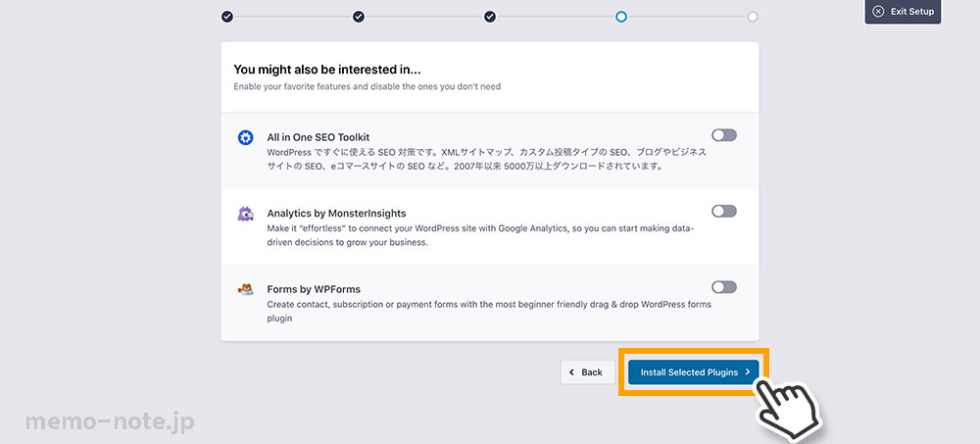Enable the Forms by WPForms toggle
This screenshot has height=444, width=980.
(x=724, y=287)
